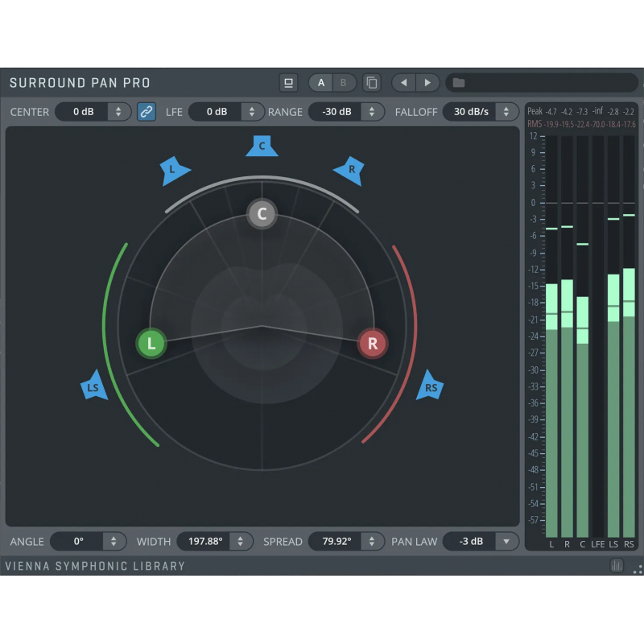Open the Pan Law dropdown
The width and height of the screenshot is (644, 644).
(x=507, y=542)
